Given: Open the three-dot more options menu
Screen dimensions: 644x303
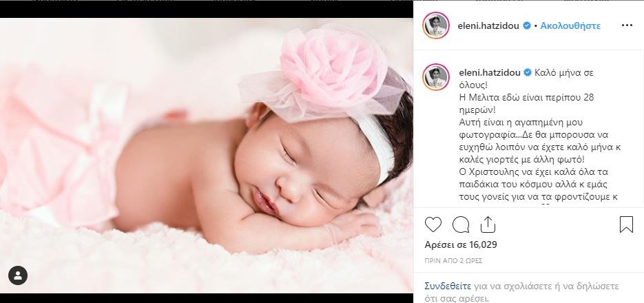Looking at the screenshot, I should coord(627,25).
